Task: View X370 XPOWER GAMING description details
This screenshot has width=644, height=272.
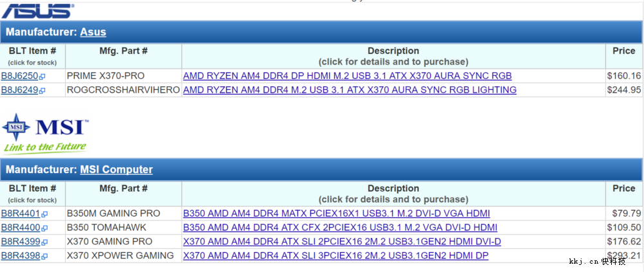Action: pyautogui.click(x=336, y=256)
